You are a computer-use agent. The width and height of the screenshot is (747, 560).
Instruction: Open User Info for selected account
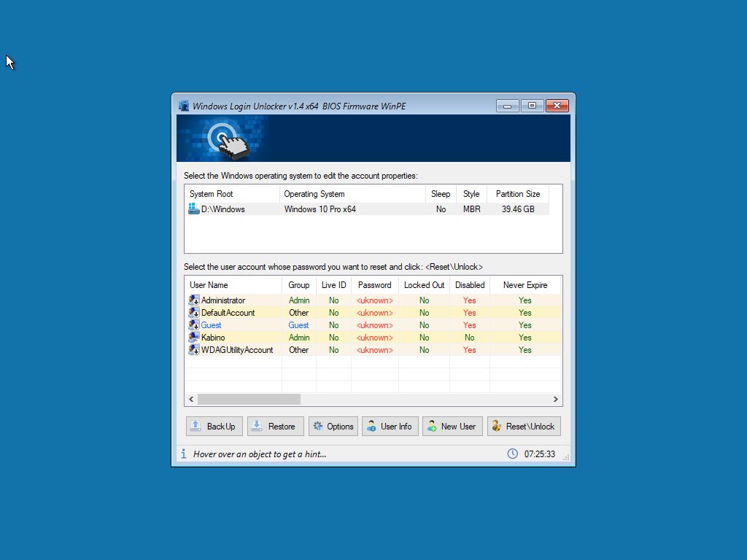pyautogui.click(x=390, y=426)
